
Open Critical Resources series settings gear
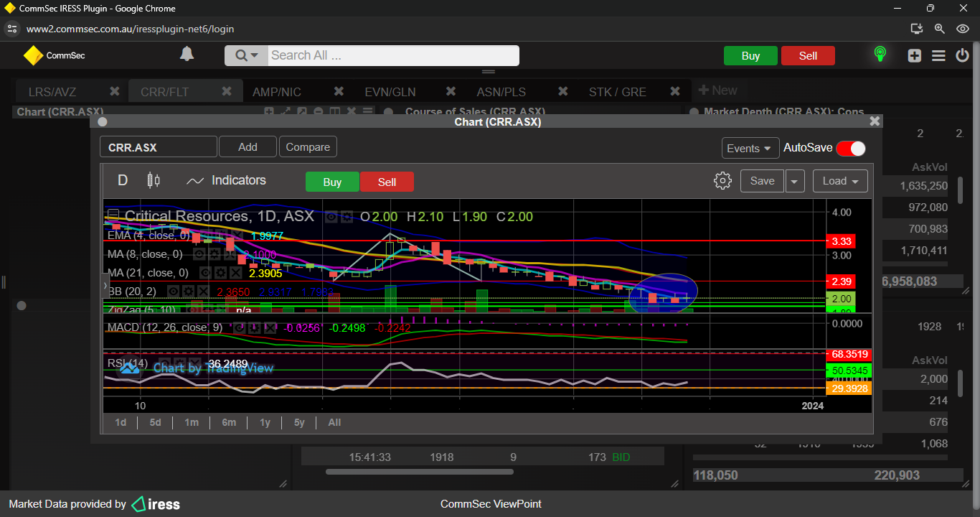click(347, 216)
